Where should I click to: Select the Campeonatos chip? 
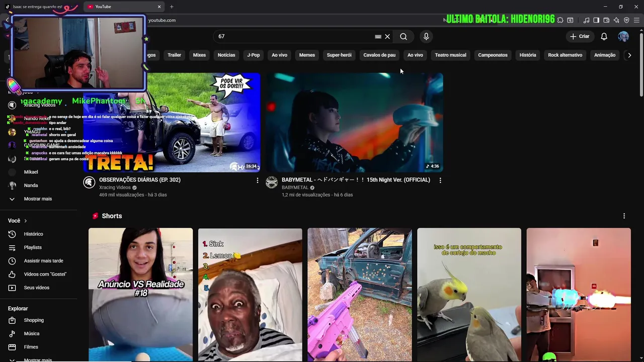(x=493, y=55)
